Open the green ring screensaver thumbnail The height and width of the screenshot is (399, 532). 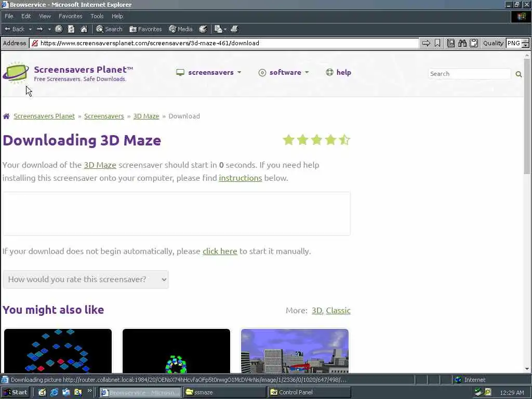176,351
